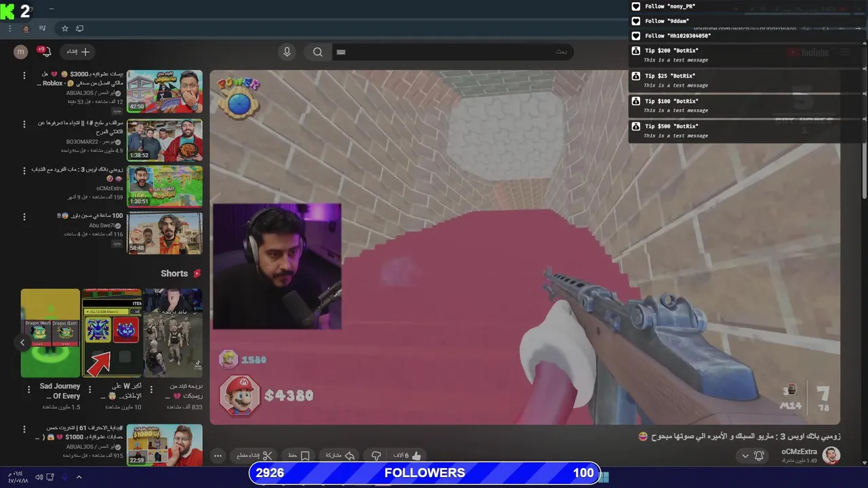Open the oCMzExtra channel avatar
Image resolution: width=868 pixels, height=488 pixels.
pos(831,455)
